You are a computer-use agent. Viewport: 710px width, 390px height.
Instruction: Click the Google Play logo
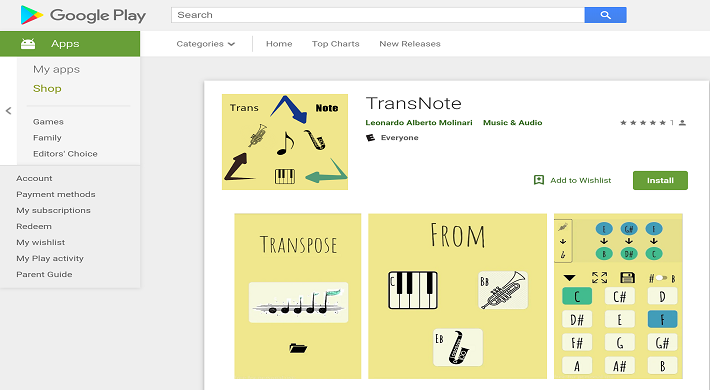(83, 15)
